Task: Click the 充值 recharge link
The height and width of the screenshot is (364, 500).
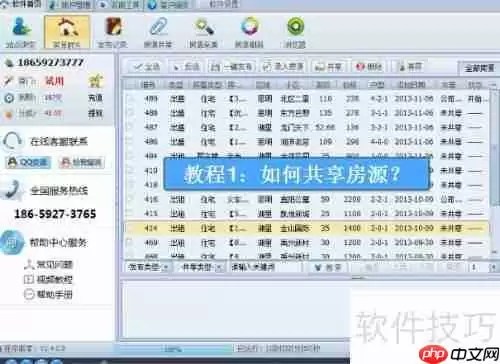Action: (x=96, y=98)
